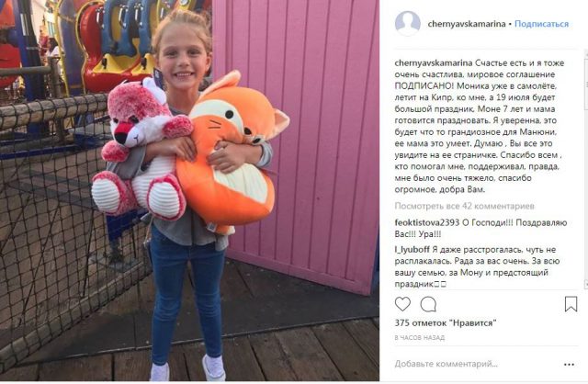The width and height of the screenshot is (588, 384).
Task: Click the photo of girl with toys
Action: (x=190, y=191)
